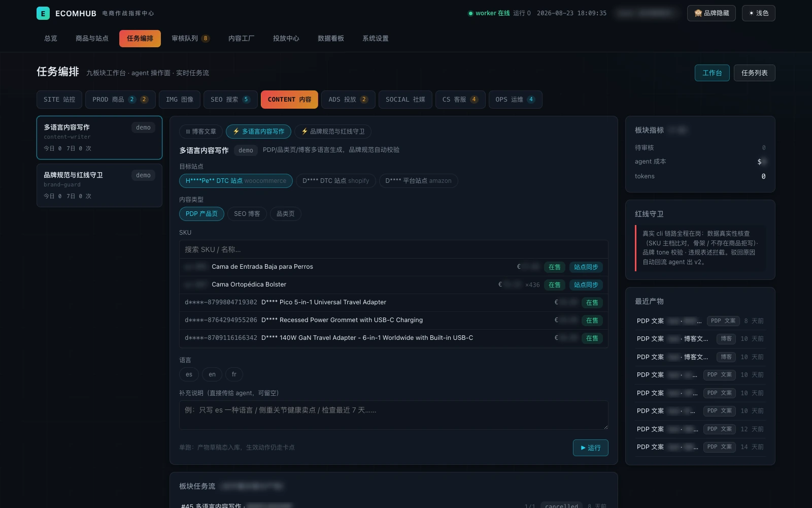Select the 140W GaN Travel Adapter SKU
Screen dimensions: 812x508
pos(393,338)
